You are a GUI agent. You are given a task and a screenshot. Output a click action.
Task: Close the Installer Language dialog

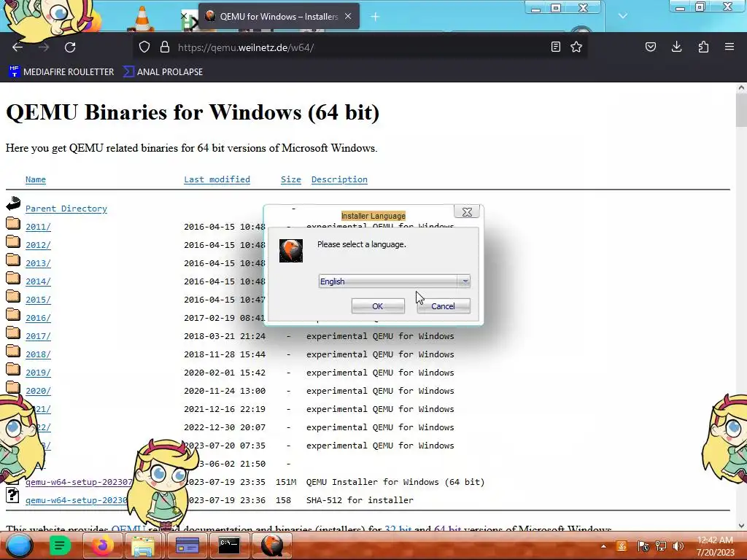[x=467, y=212]
